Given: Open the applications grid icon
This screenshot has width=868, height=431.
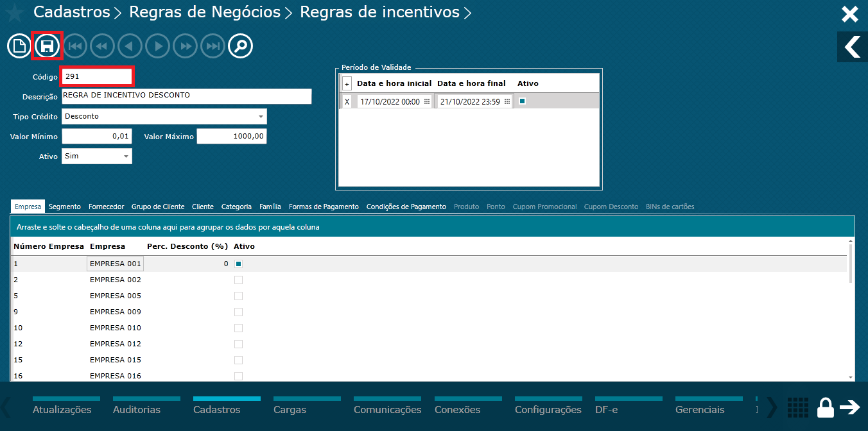Looking at the screenshot, I should [797, 407].
